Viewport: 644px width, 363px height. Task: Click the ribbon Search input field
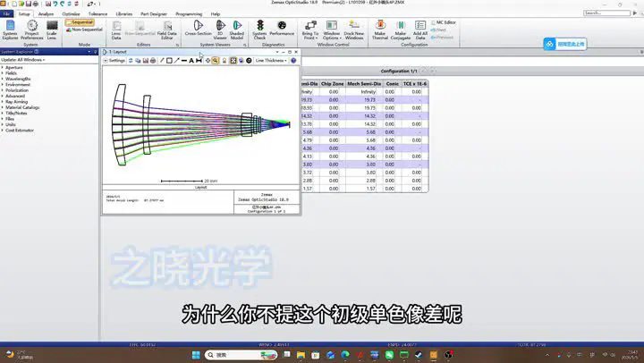coord(606,13)
